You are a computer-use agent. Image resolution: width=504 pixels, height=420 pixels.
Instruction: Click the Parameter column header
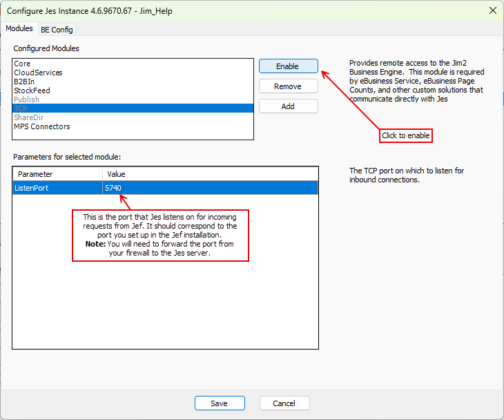(x=57, y=174)
